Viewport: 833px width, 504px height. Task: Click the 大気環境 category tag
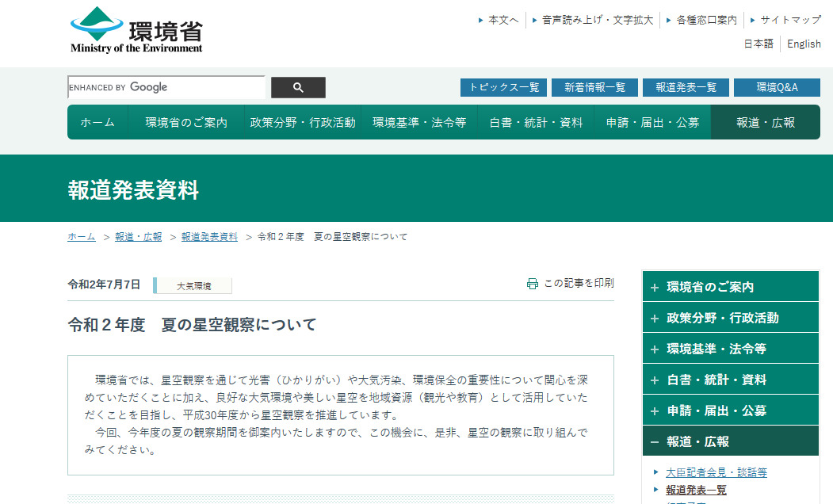pyautogui.click(x=193, y=286)
